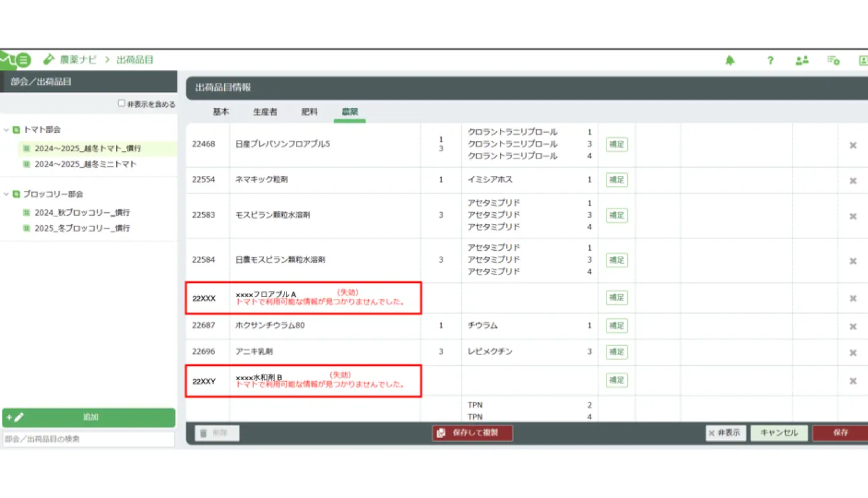Click the 部会／出荷品目 search field
868x498 pixels.
click(x=88, y=439)
